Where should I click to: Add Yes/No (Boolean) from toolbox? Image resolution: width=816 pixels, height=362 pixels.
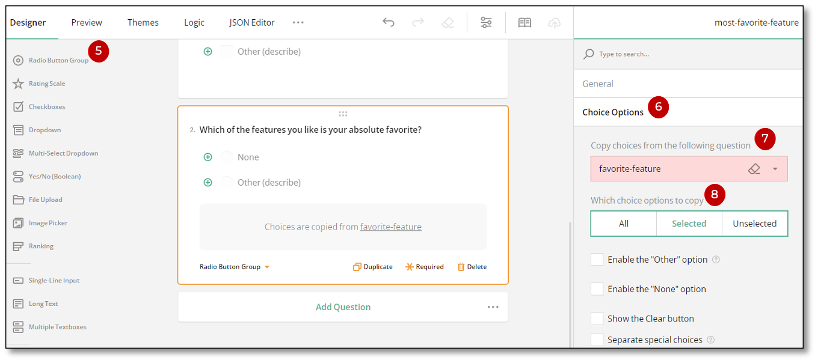47,176
